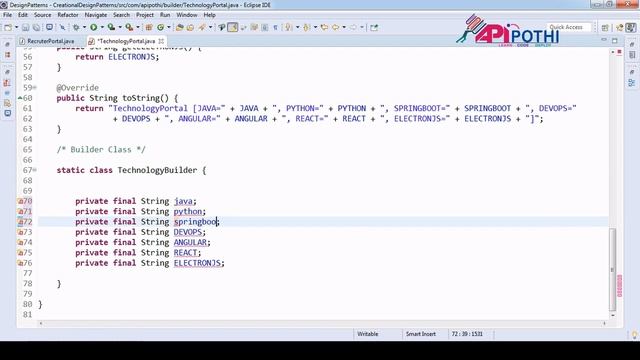Open the Window menu

[187, 15]
